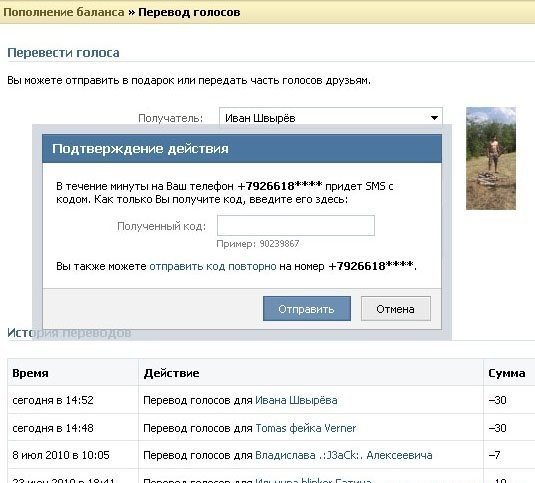Open the recipient's profile photo thumbnail

pos(491,158)
